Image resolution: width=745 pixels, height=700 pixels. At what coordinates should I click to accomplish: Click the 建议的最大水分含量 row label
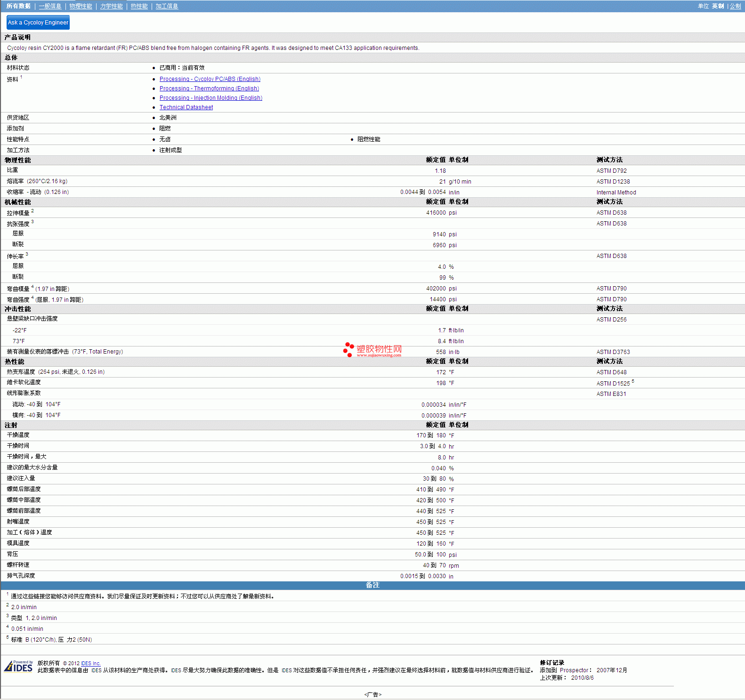[32, 467]
